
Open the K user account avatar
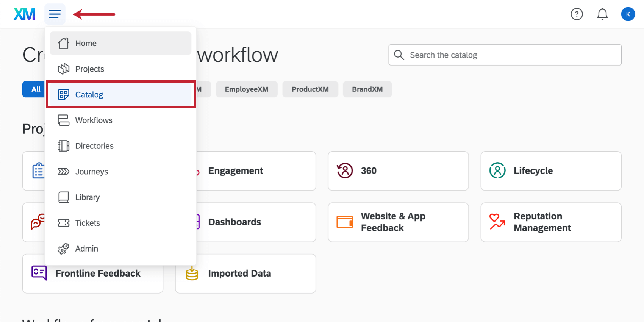(628, 14)
